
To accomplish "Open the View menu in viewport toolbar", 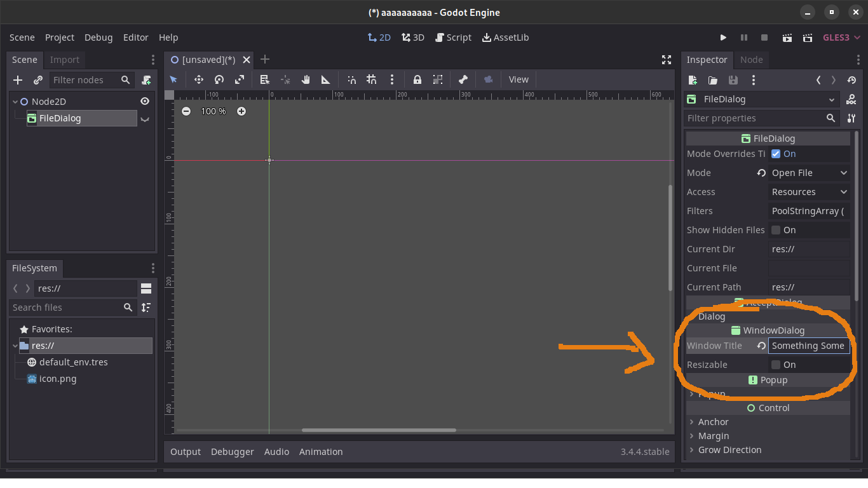I will 519,79.
